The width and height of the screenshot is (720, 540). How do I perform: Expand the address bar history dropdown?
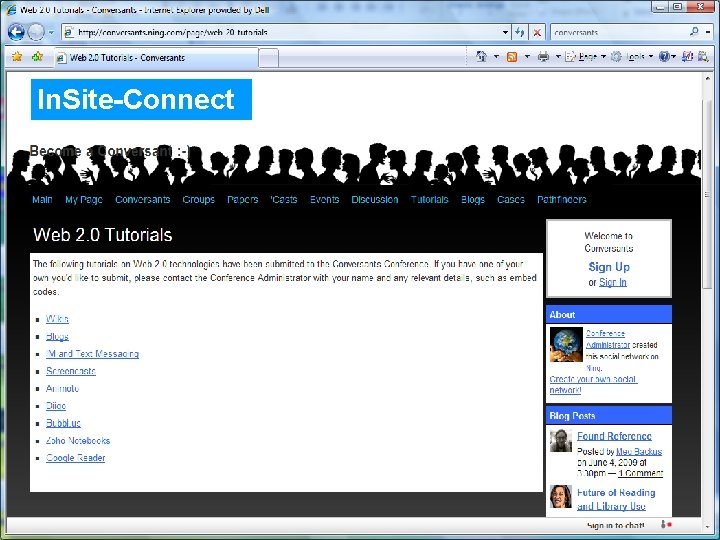[x=505, y=33]
